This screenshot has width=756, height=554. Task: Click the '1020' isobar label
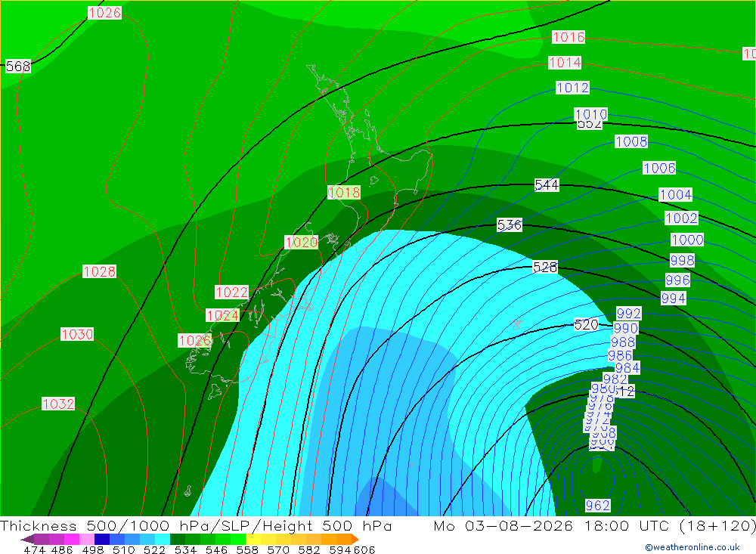[x=302, y=242]
